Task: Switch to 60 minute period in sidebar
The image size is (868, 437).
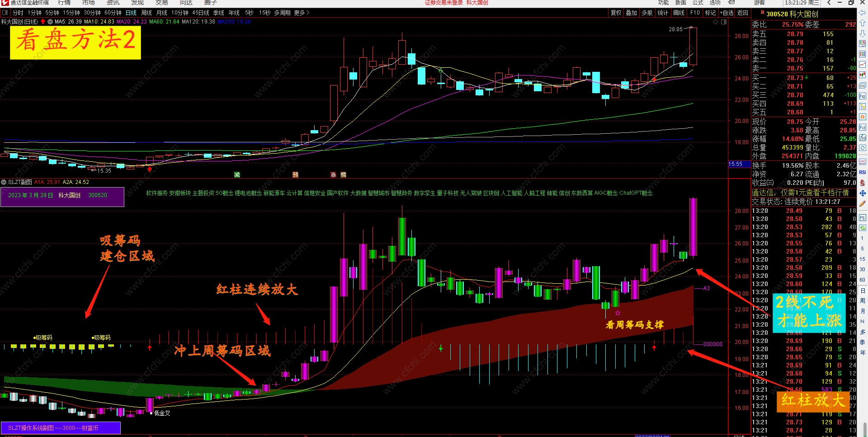Action: click(863, 280)
